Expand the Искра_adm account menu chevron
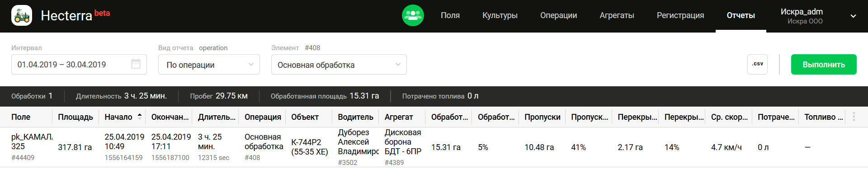The width and height of the screenshot is (868, 193). pos(853,16)
